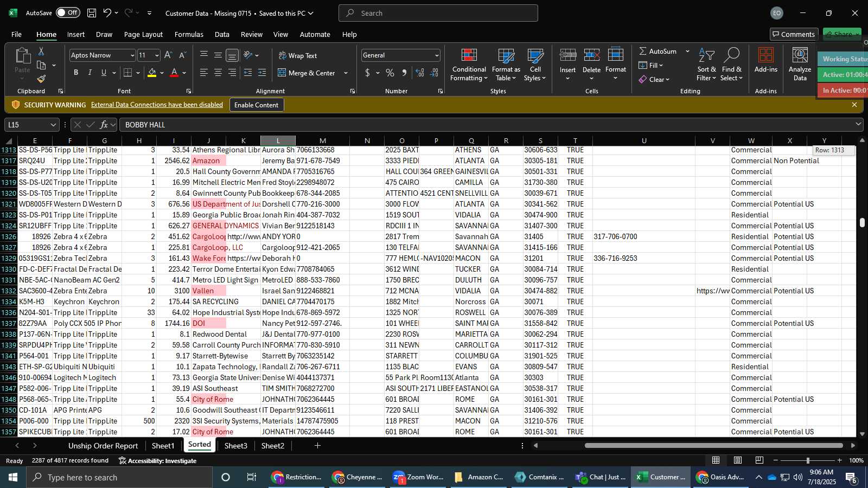Switch to Page Layout view toggle
The width and height of the screenshot is (868, 488).
point(738,460)
